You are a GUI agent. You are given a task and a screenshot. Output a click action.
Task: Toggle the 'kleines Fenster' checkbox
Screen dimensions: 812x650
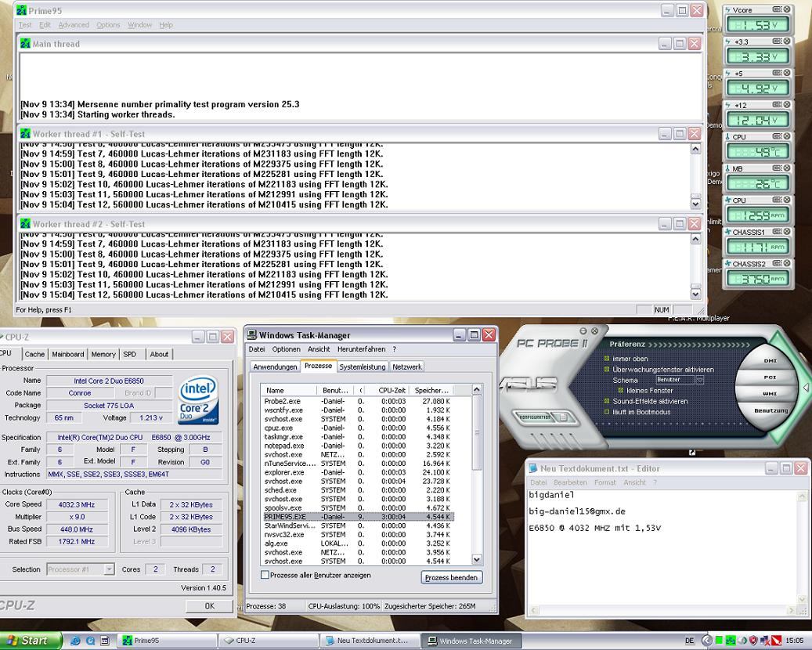[620, 391]
